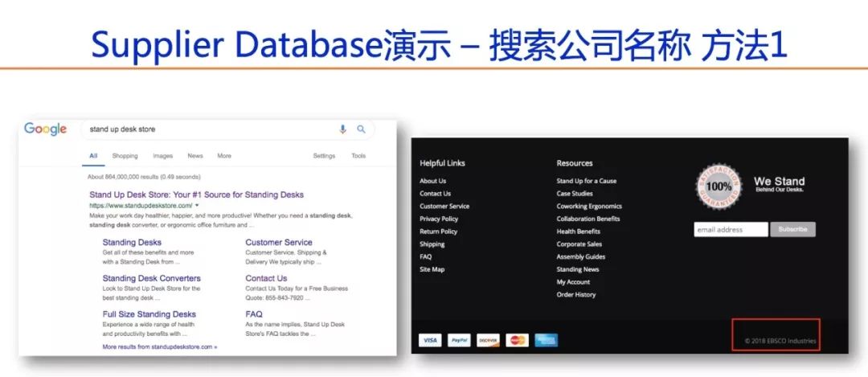Click the MasterCard icon
This screenshot has height=377, width=868.
[x=517, y=341]
